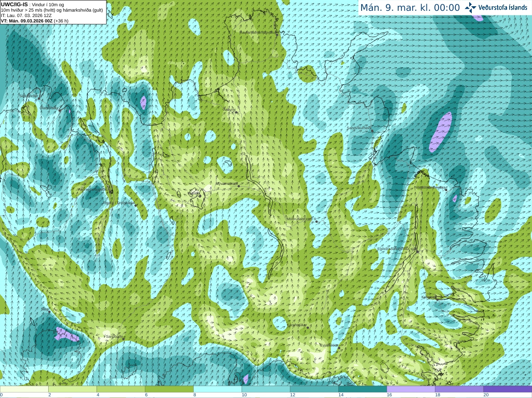Click the 'Mán. 9. mar. kl. 00:00' timestamp

point(410,7)
